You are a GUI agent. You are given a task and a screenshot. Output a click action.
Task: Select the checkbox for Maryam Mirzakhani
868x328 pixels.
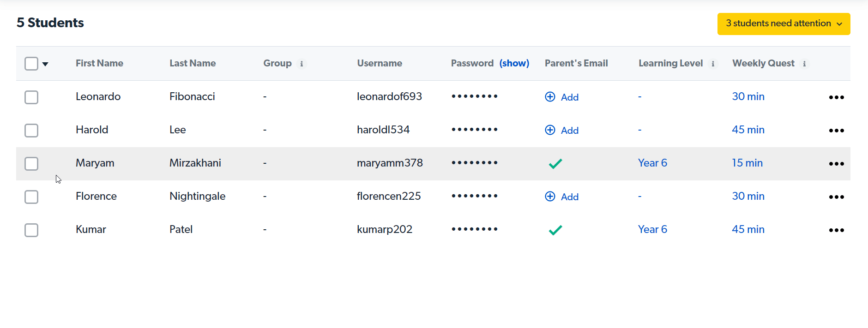[x=31, y=164]
